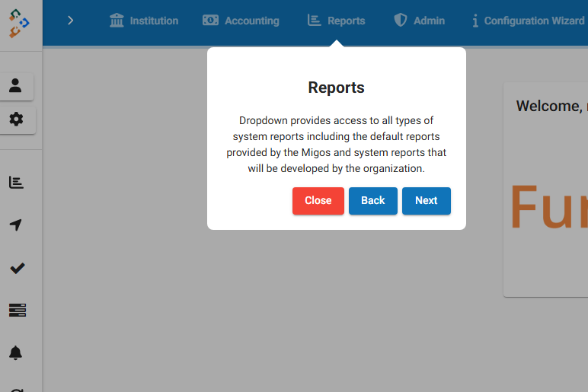Viewport: 588px width, 392px height.
Task: Click the Configuration Wizard info icon
Action: (475, 21)
